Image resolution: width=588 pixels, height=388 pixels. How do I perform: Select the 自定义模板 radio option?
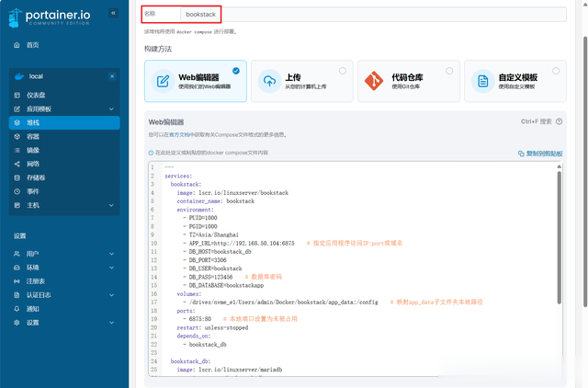coord(556,71)
